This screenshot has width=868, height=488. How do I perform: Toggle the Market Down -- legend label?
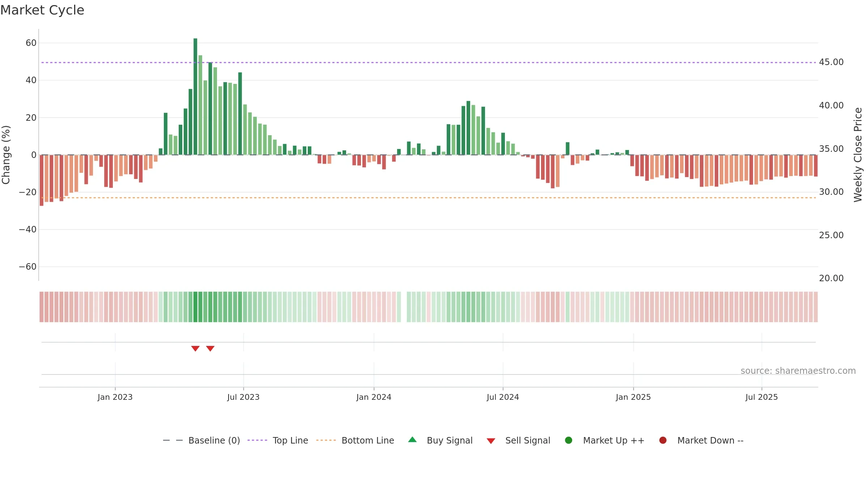(710, 440)
